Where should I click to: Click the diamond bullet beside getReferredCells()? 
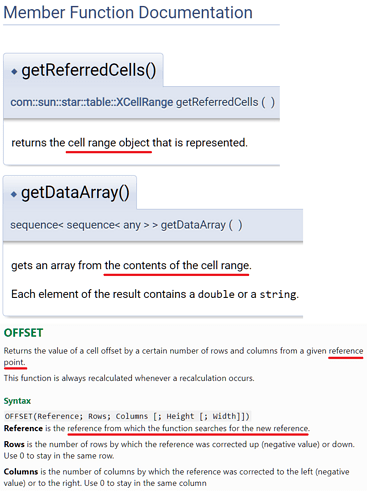click(14, 71)
